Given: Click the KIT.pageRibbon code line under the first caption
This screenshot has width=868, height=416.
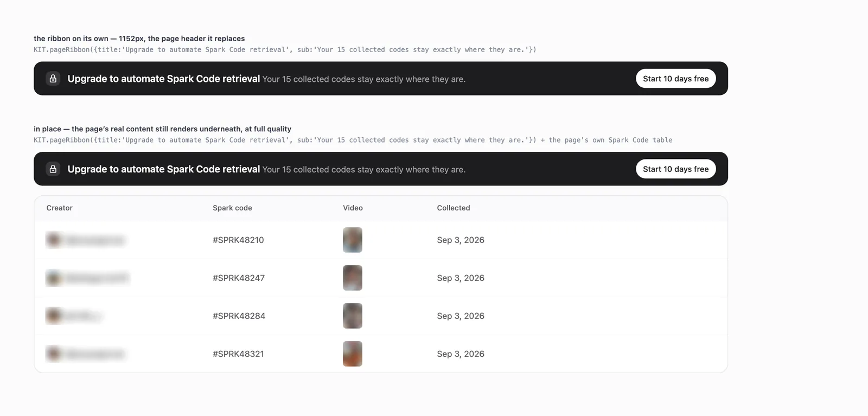Looking at the screenshot, I should click(x=285, y=49).
